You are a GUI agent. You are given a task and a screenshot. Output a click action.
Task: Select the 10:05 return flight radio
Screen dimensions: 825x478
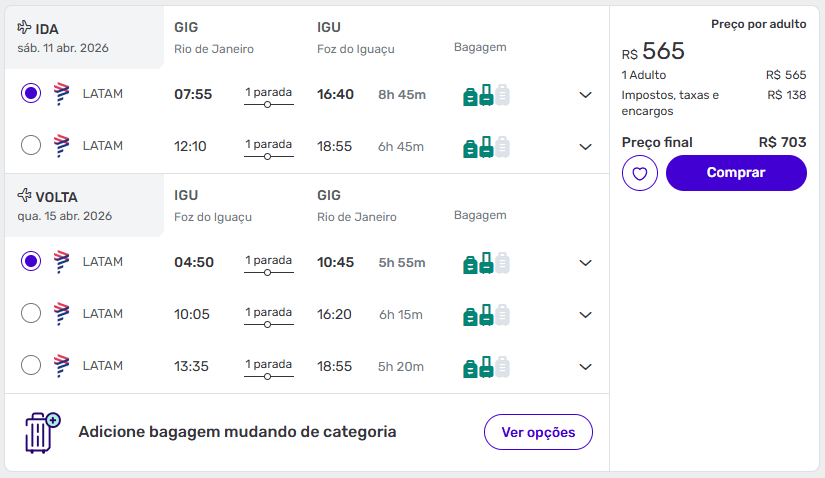[x=31, y=314]
